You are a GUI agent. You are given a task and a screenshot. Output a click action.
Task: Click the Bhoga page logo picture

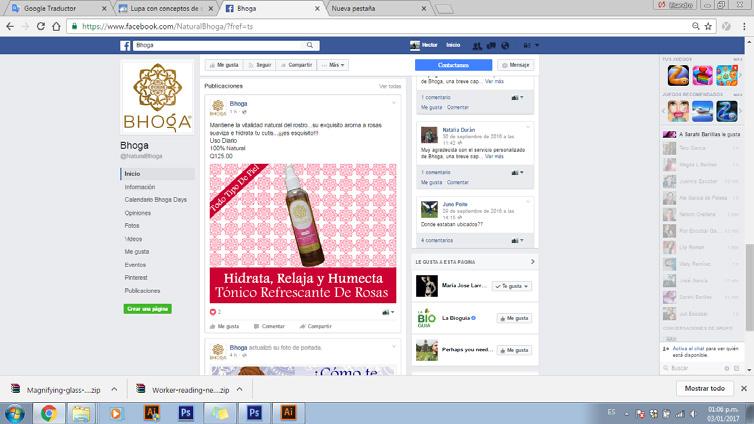[x=157, y=98]
